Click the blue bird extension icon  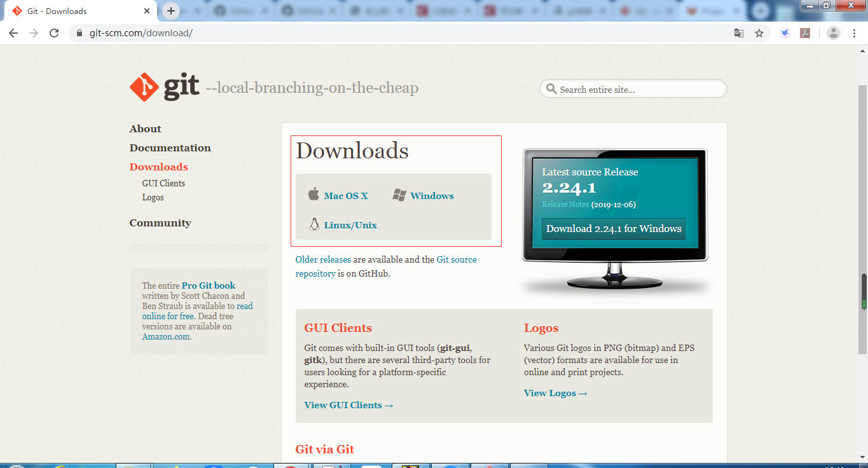785,33
